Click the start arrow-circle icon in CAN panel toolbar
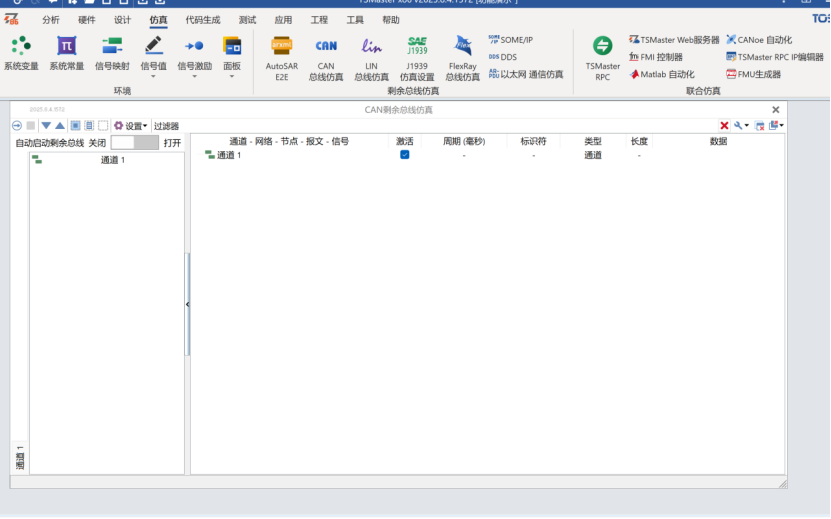 (x=17, y=126)
